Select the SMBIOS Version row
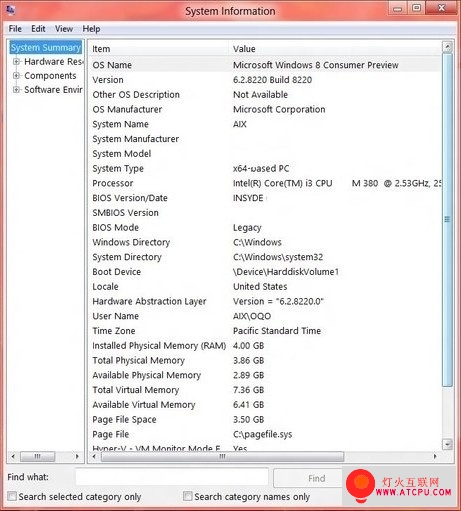The height and width of the screenshot is (511, 461). pyautogui.click(x=265, y=213)
